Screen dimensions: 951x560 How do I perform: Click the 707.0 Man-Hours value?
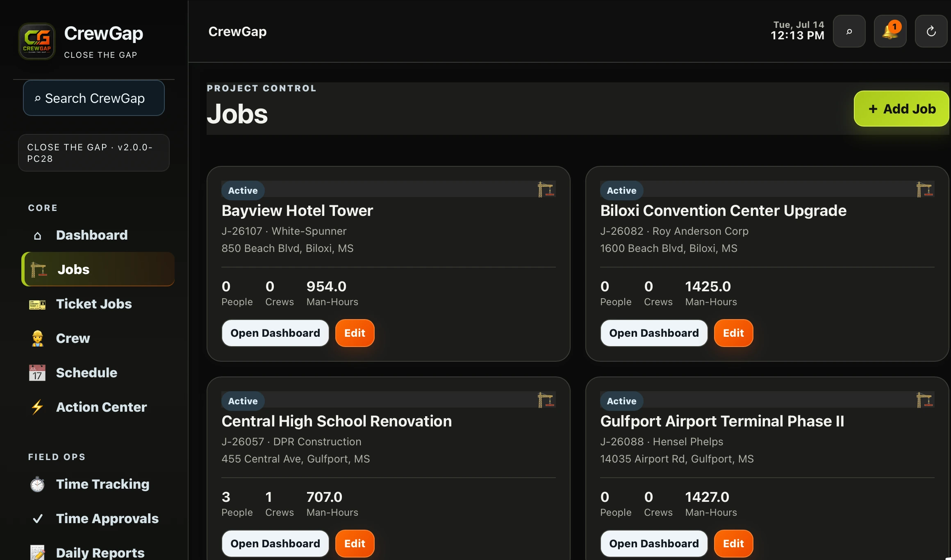[x=324, y=497]
